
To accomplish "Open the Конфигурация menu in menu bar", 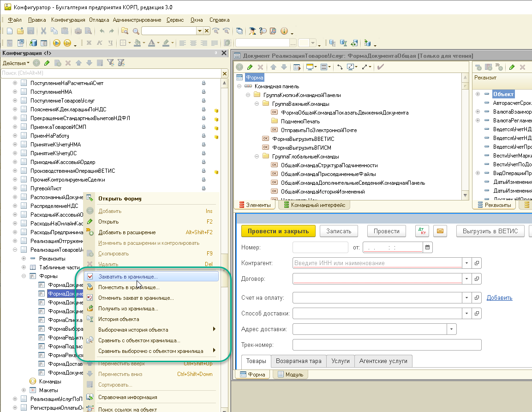I will point(68,20).
